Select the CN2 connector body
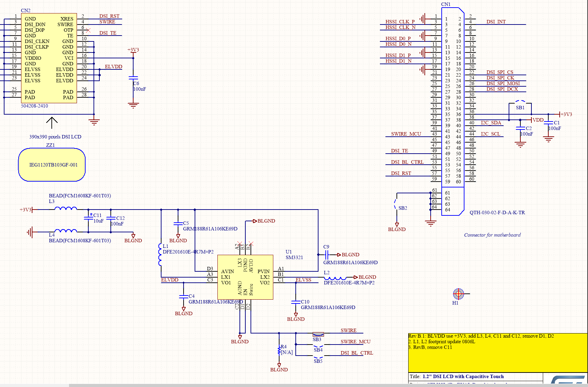 pos(49,58)
